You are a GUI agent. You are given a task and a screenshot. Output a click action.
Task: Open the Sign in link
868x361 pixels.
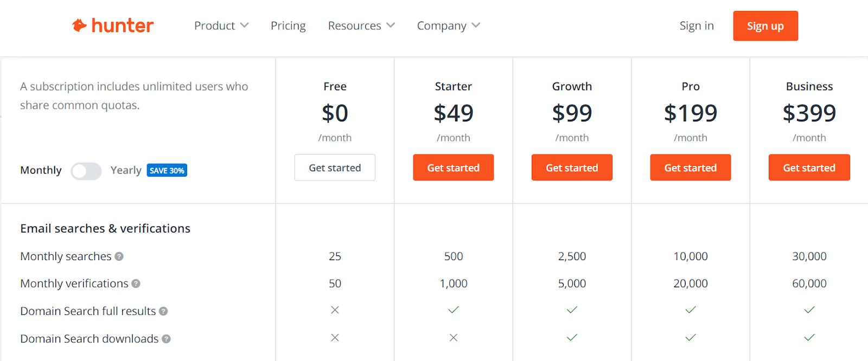(x=697, y=25)
